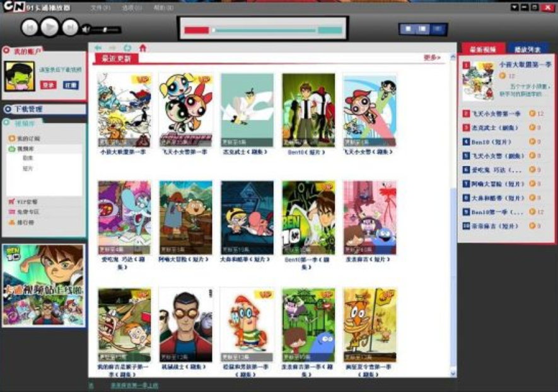Image resolution: width=558 pixels, height=392 pixels.
Task: Click the shopping cart icon for VIP套餐
Action: pos(12,202)
